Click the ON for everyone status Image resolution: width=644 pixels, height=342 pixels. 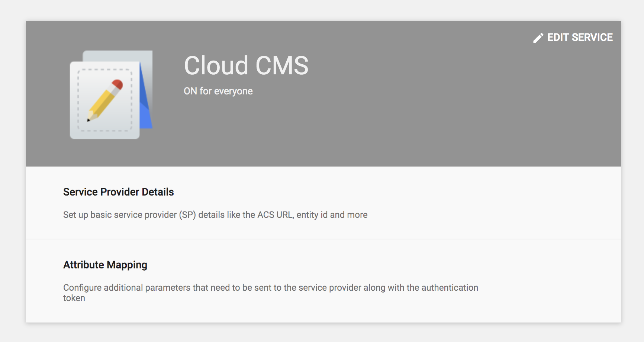(x=218, y=91)
